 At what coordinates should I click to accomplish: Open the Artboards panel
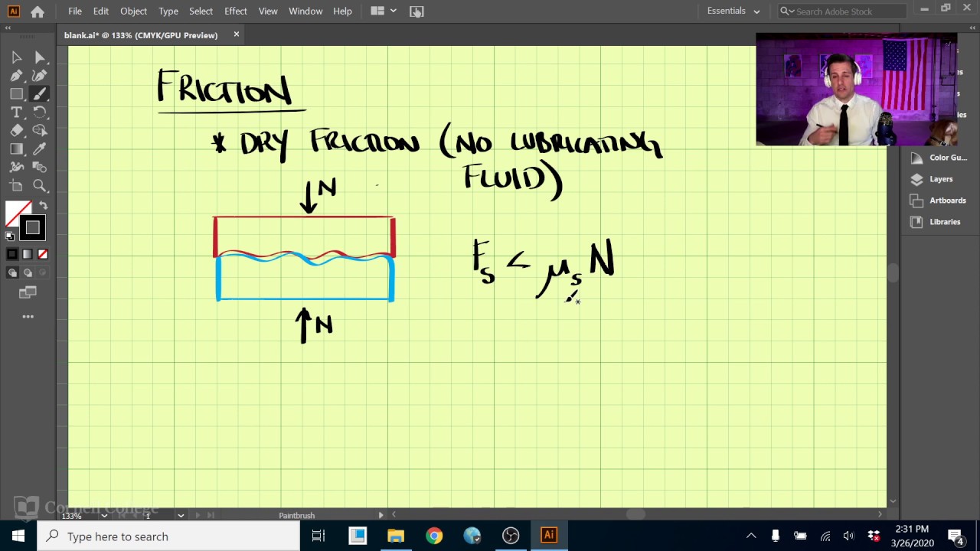(x=938, y=201)
